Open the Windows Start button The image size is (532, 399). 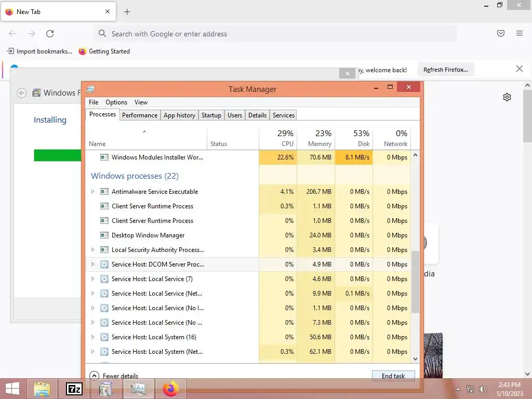click(x=12, y=389)
